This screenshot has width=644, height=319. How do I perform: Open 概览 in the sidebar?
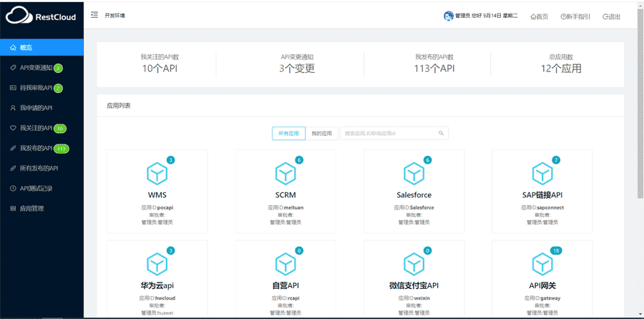point(42,48)
